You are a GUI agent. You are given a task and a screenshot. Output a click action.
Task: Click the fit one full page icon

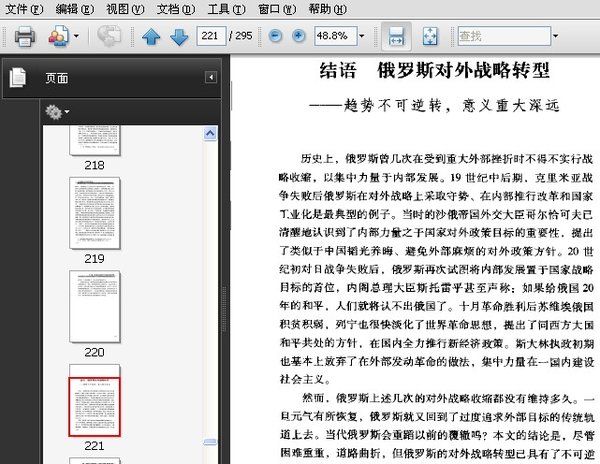coord(430,36)
